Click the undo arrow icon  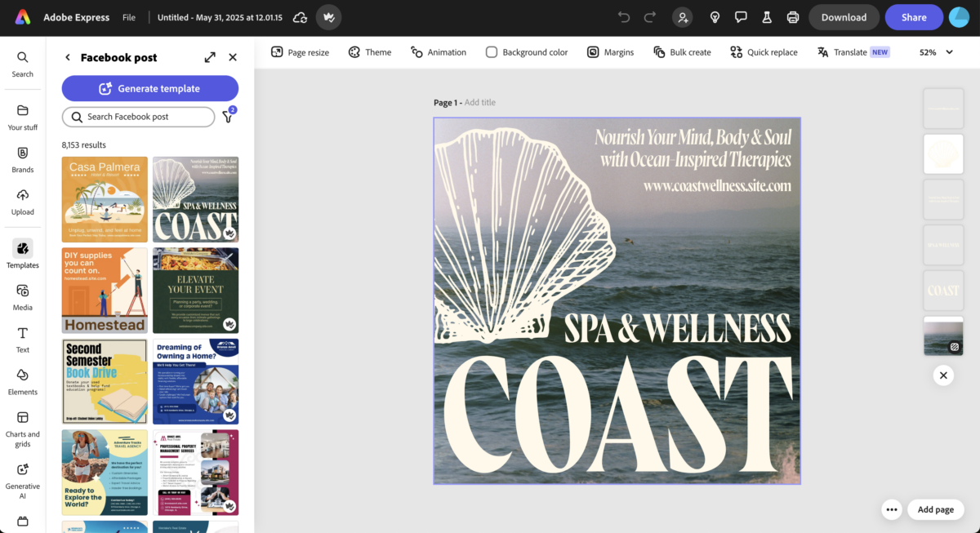coord(624,17)
